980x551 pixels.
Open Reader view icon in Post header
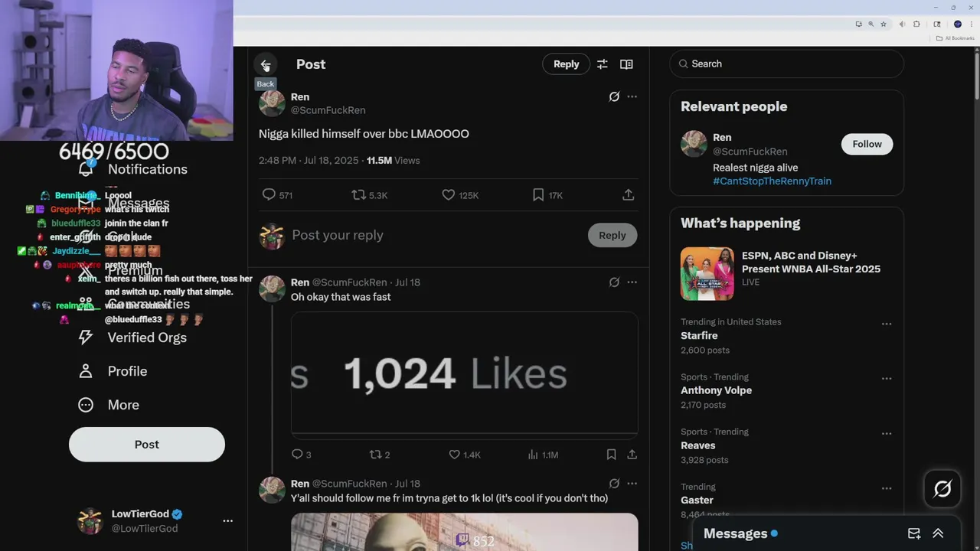626,64
